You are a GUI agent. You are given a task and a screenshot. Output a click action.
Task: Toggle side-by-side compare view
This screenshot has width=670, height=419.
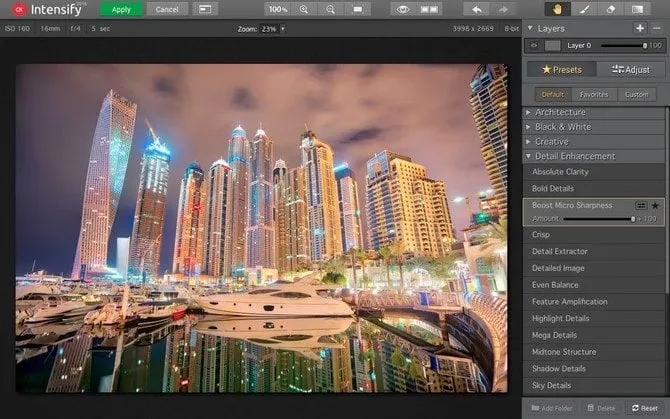tap(430, 9)
